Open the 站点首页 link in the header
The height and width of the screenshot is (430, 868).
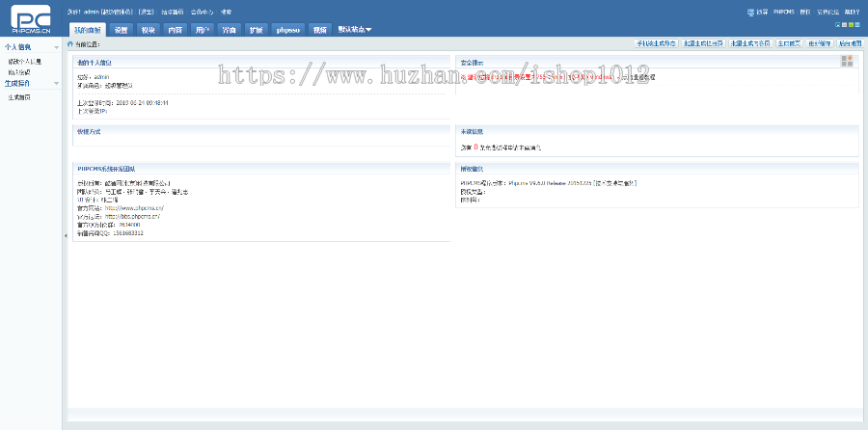click(x=173, y=12)
